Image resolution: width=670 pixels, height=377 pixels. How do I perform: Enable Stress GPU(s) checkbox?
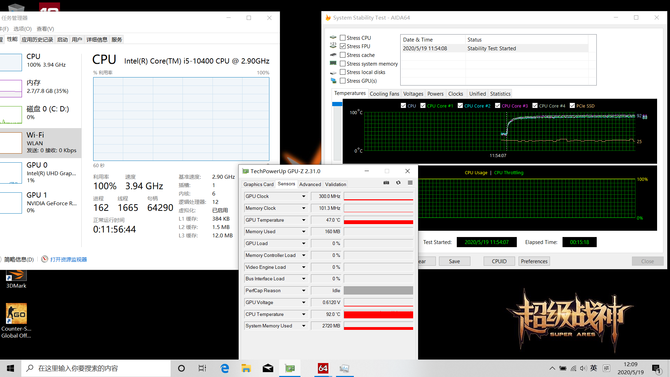pyautogui.click(x=343, y=81)
